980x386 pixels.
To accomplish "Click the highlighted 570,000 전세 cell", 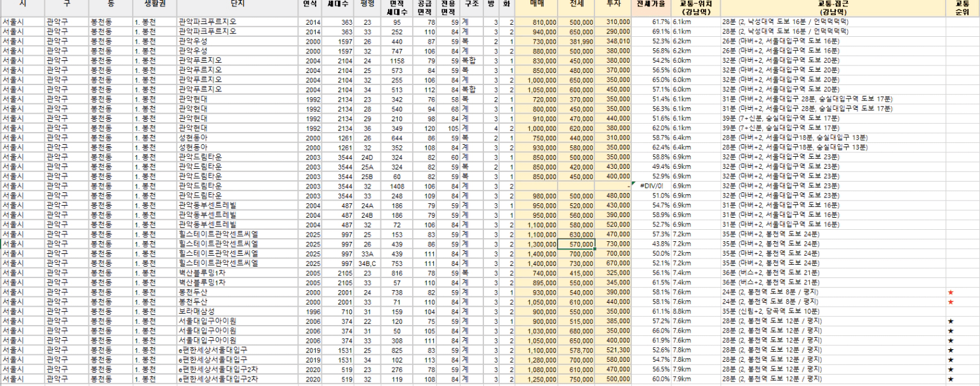I will (x=577, y=244).
